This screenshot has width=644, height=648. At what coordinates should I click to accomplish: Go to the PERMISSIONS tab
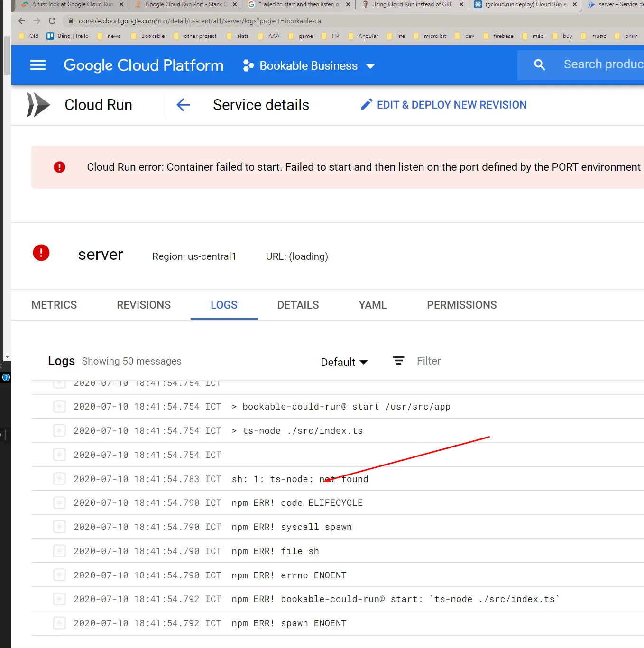pos(462,305)
